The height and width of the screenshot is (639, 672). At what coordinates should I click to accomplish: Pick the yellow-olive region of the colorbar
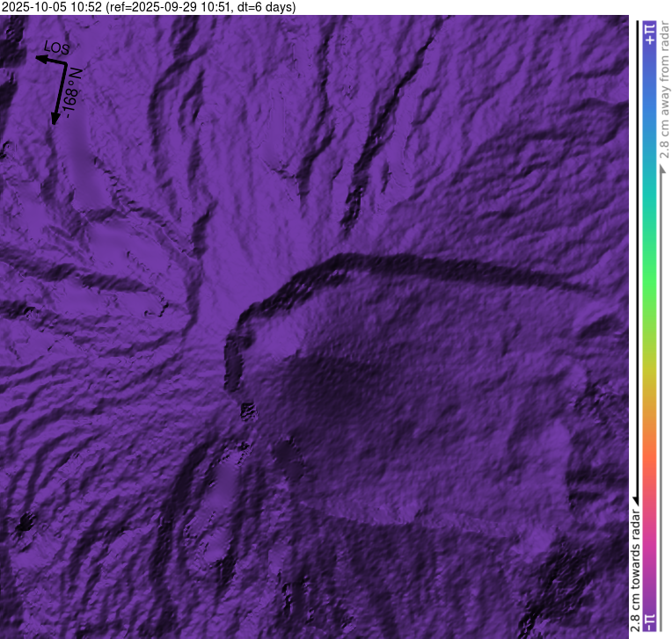pyautogui.click(x=649, y=378)
